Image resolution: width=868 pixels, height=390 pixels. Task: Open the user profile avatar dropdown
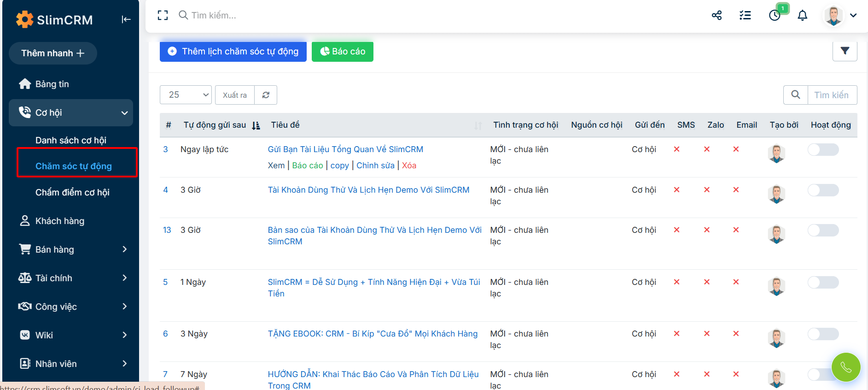(840, 15)
